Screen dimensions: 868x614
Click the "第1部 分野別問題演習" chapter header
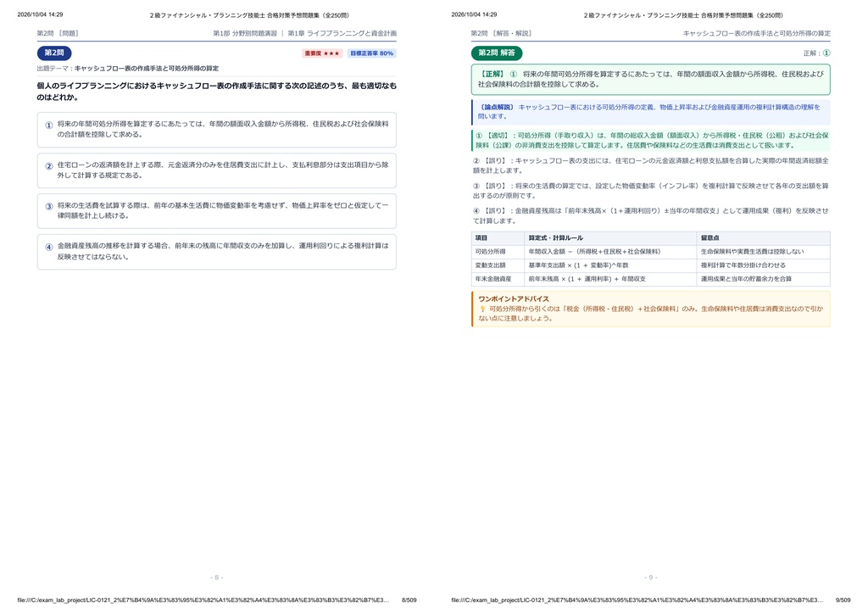click(x=245, y=33)
